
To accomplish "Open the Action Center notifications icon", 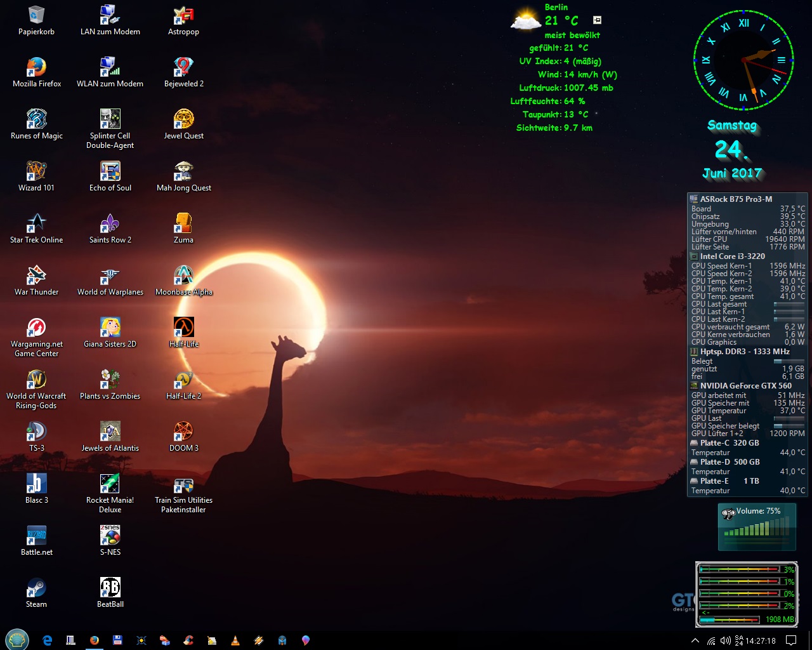I will click(x=791, y=640).
